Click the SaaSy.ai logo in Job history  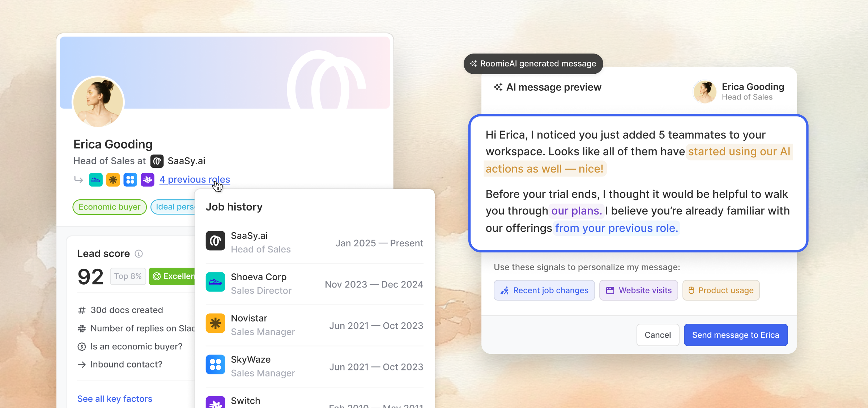click(x=215, y=241)
